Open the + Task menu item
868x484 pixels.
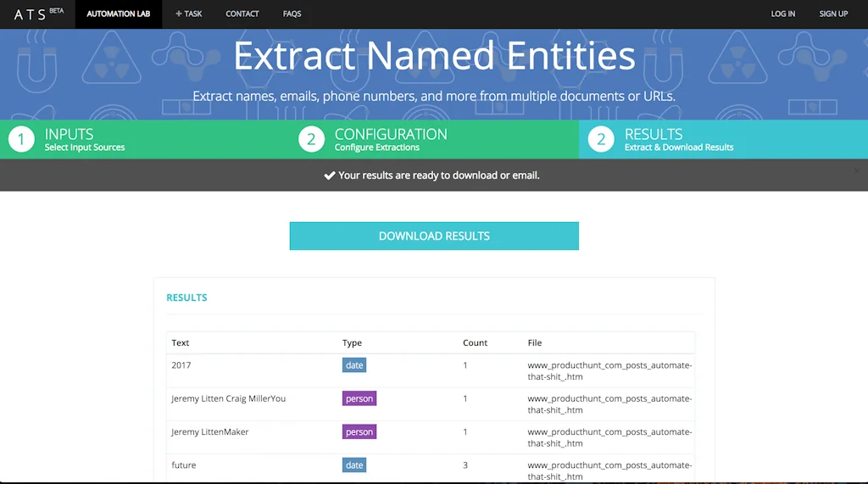tap(189, 14)
